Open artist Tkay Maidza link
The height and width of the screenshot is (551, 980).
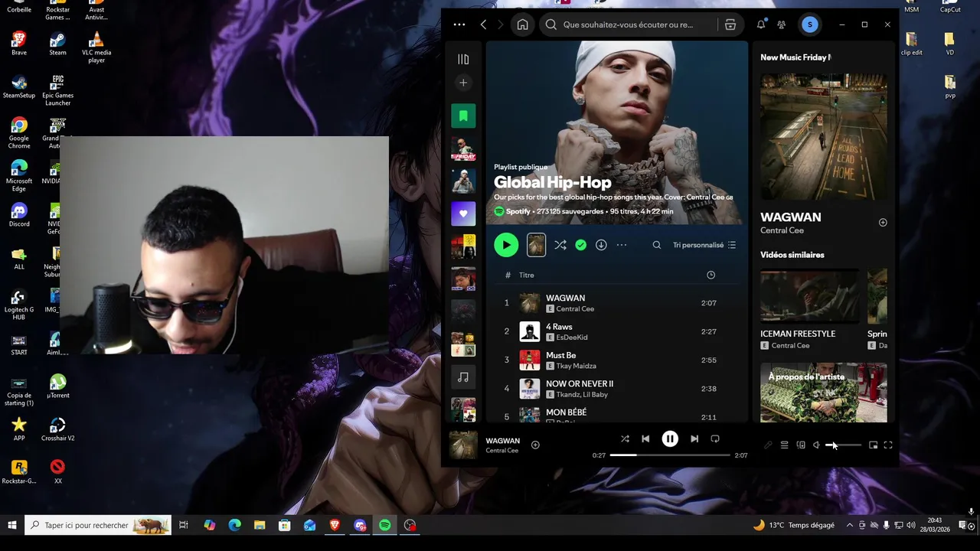pos(577,366)
